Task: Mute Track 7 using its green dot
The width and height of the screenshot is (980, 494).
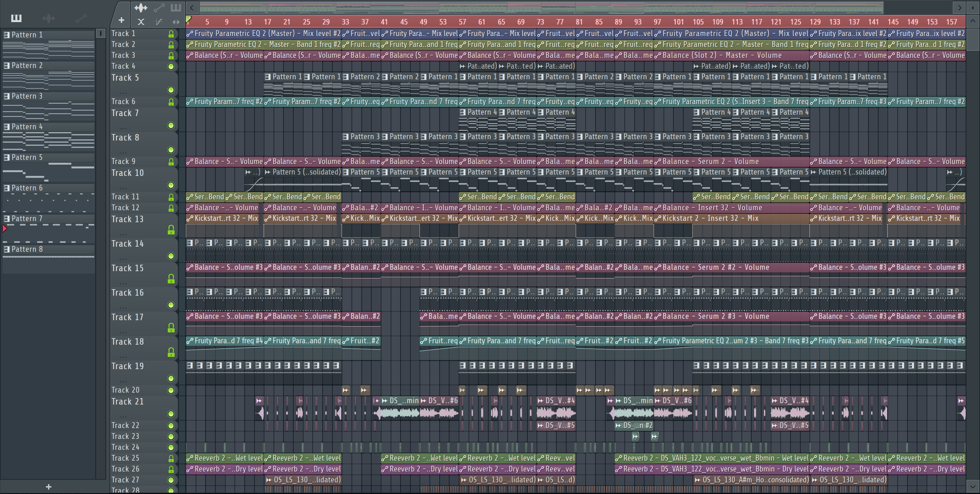Action: pyautogui.click(x=171, y=126)
